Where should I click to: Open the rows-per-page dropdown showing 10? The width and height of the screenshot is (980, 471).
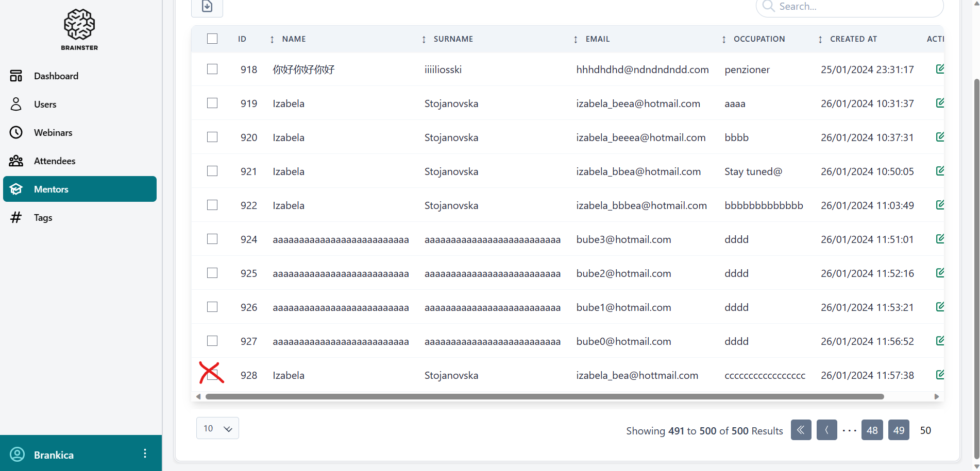[x=217, y=428]
